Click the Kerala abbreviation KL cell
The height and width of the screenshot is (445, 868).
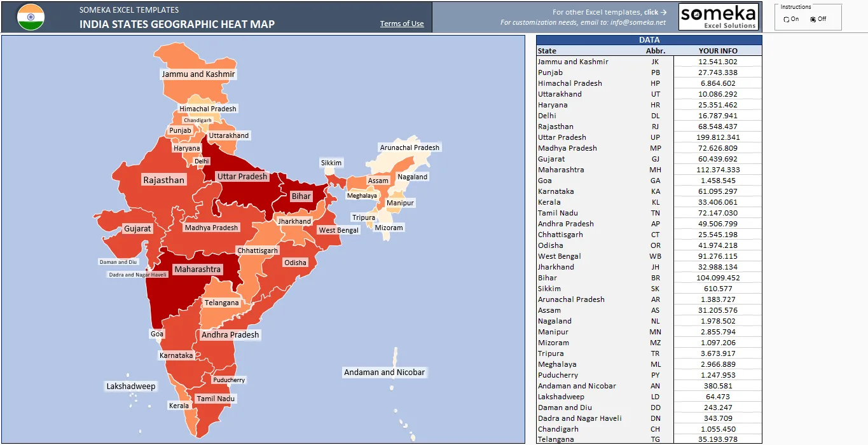pyautogui.click(x=656, y=202)
